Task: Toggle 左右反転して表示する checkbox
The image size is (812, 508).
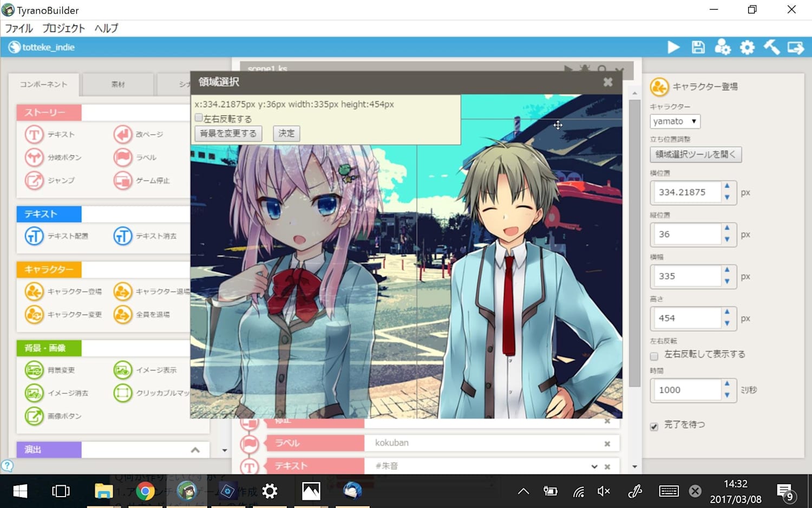Action: (x=654, y=356)
